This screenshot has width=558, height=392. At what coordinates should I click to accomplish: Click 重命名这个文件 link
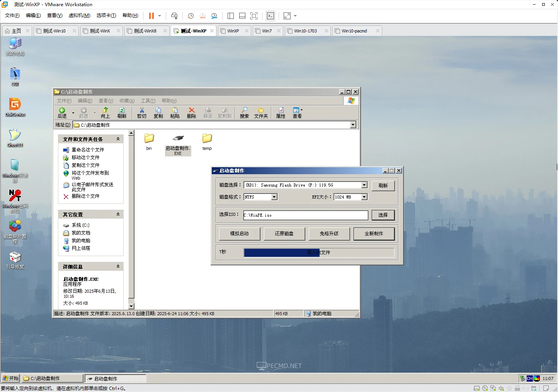(88, 150)
